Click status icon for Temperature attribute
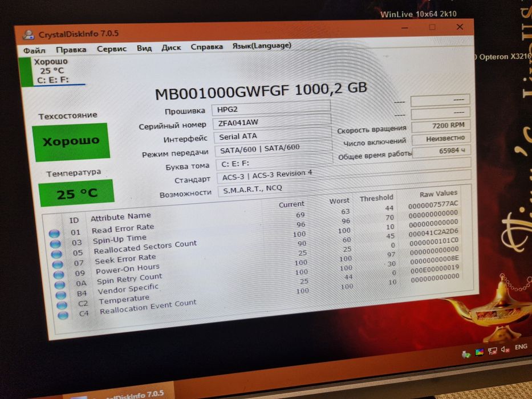532x399 pixels. (x=62, y=305)
